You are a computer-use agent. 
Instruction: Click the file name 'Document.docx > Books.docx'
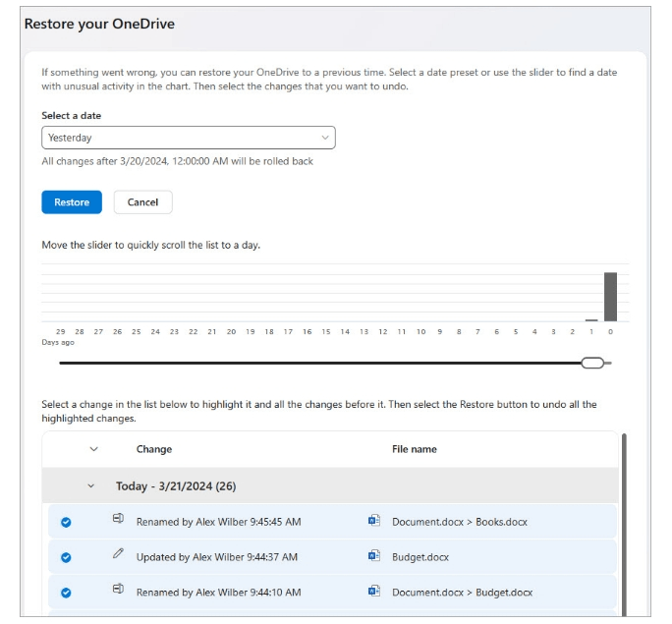click(x=460, y=522)
